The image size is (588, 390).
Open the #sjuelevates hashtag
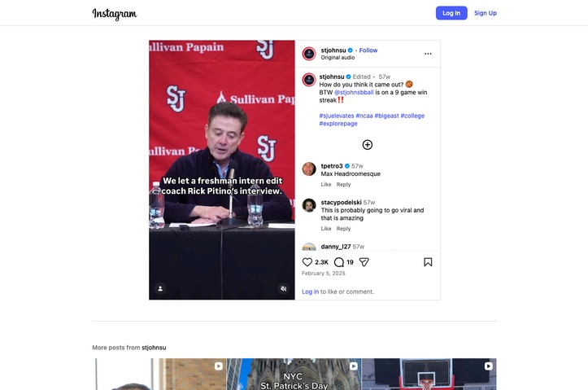[337, 116]
